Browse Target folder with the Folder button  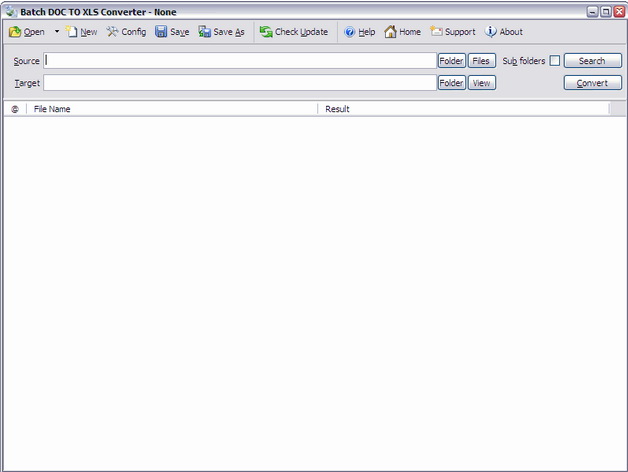pos(451,83)
